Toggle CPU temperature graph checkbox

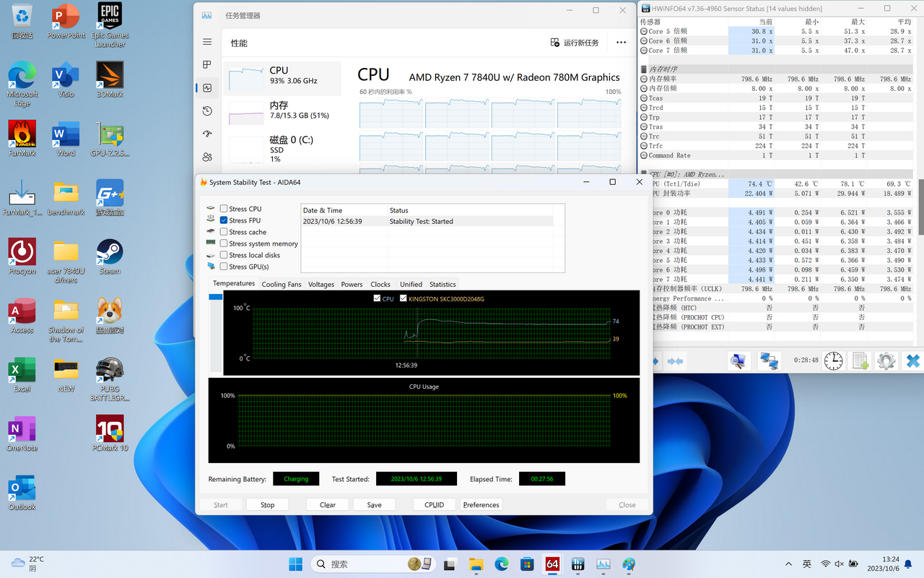[377, 298]
